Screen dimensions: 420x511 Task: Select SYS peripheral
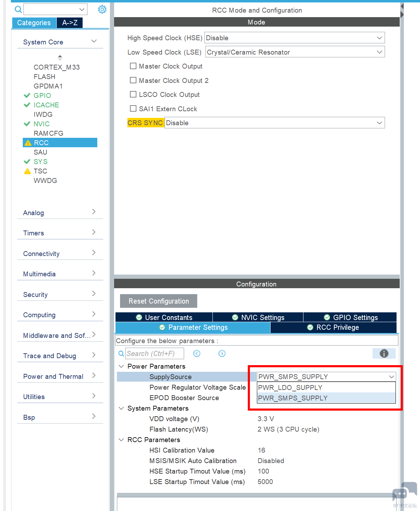click(x=41, y=162)
